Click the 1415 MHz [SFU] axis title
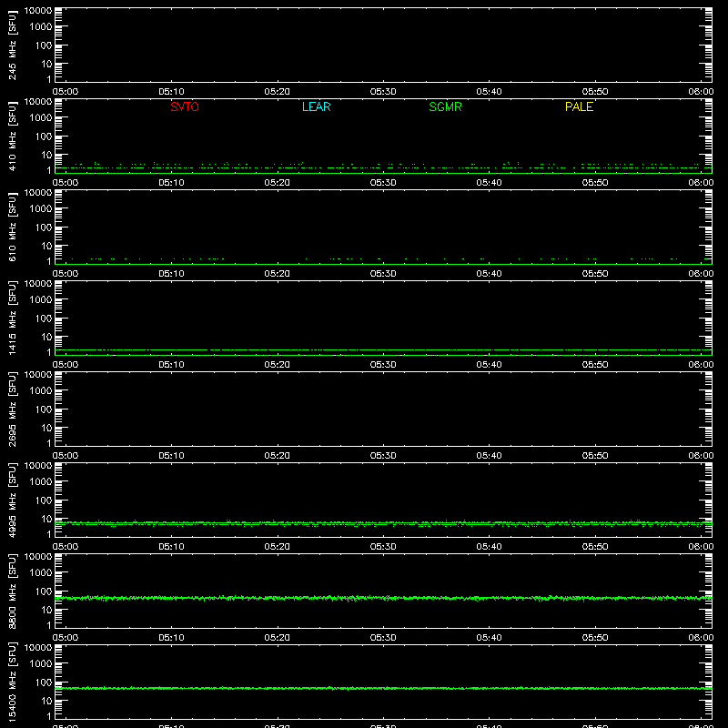The width and height of the screenshot is (728, 728). (x=12, y=318)
